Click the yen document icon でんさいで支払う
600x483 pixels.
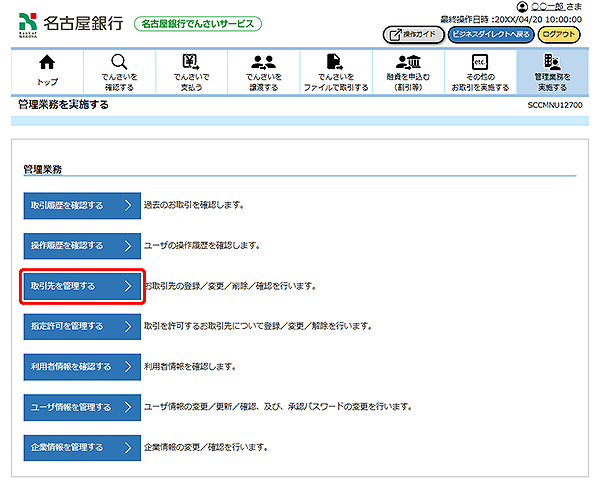click(x=189, y=63)
